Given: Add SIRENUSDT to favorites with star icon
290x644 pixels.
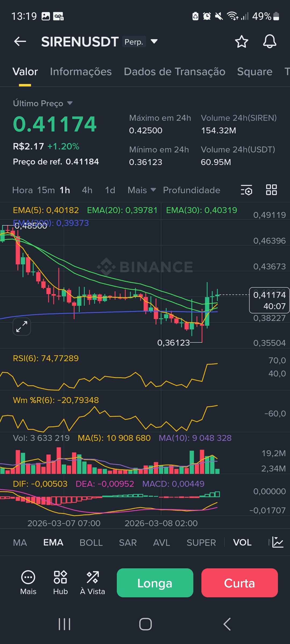Looking at the screenshot, I should [241, 42].
